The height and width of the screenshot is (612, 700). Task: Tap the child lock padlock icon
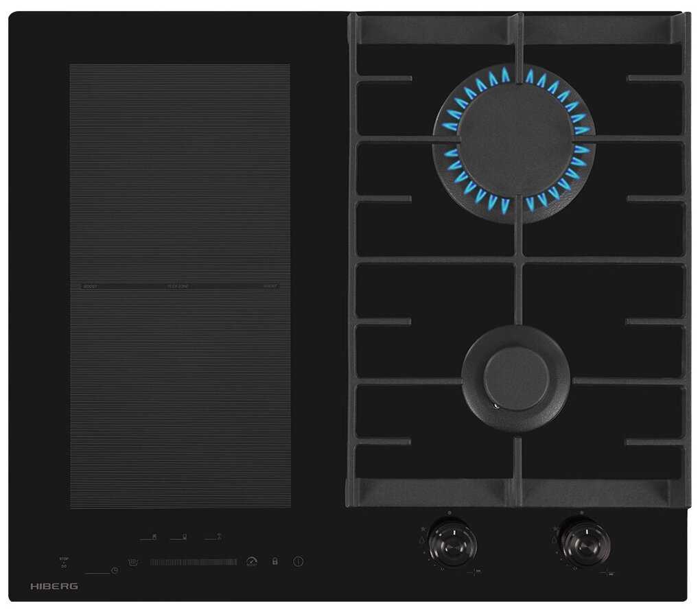point(275,561)
